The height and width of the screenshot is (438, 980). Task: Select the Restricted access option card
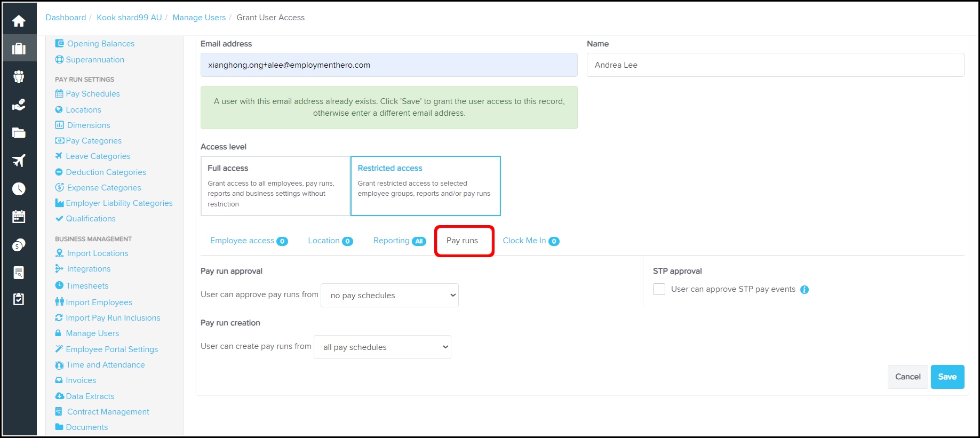tap(425, 186)
